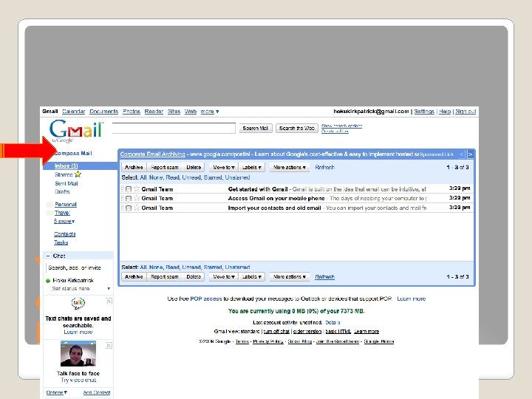Open Contacts in sidebar
Image resolution: width=532 pixels, height=399 pixels.
pos(65,234)
